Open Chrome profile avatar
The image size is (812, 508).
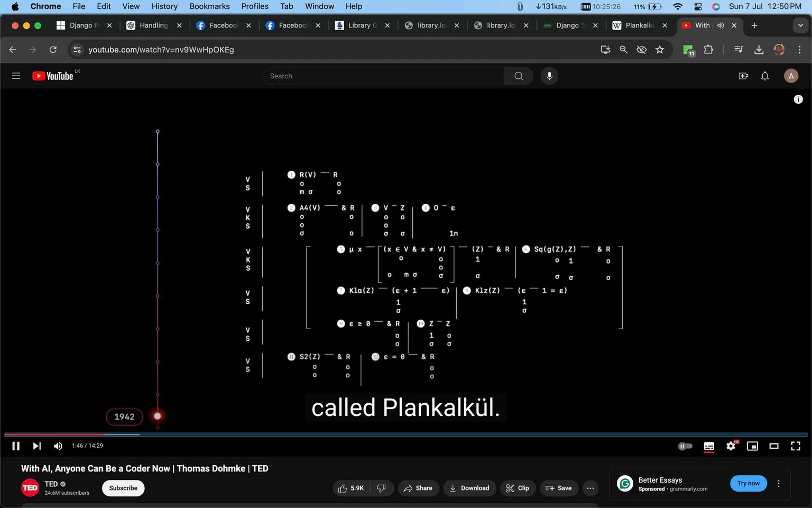click(x=779, y=49)
